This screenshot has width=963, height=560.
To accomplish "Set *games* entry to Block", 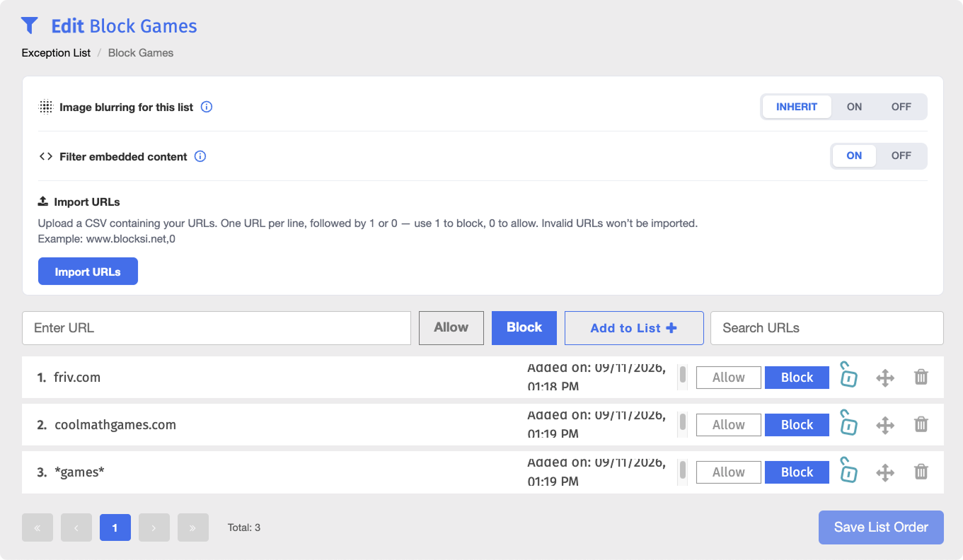I will point(797,472).
